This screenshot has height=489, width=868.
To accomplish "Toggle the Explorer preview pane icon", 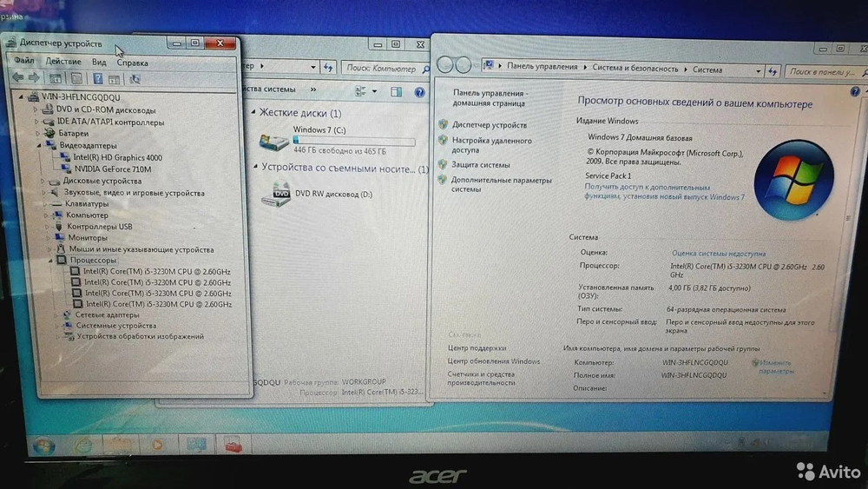I will point(397,91).
